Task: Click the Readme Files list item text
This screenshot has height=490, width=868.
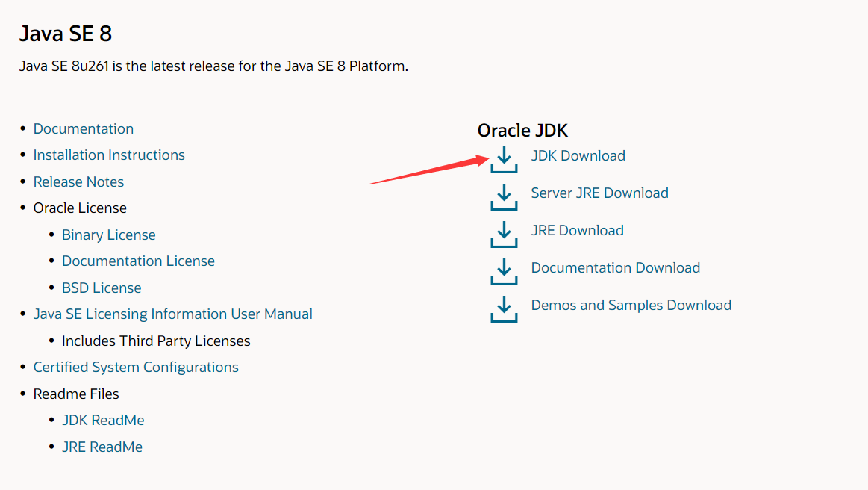Action: [76, 394]
